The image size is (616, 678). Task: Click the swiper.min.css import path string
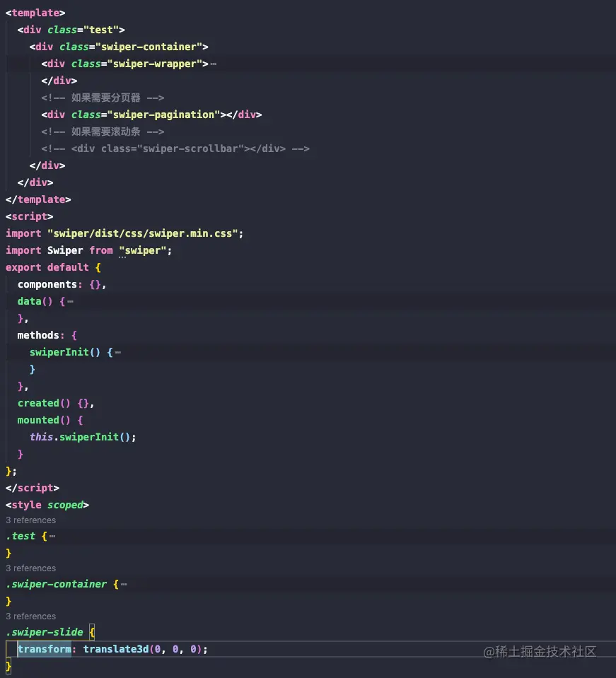[x=142, y=233]
